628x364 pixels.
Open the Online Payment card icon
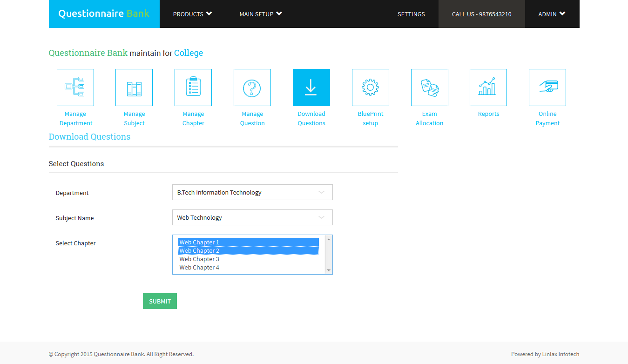(547, 88)
